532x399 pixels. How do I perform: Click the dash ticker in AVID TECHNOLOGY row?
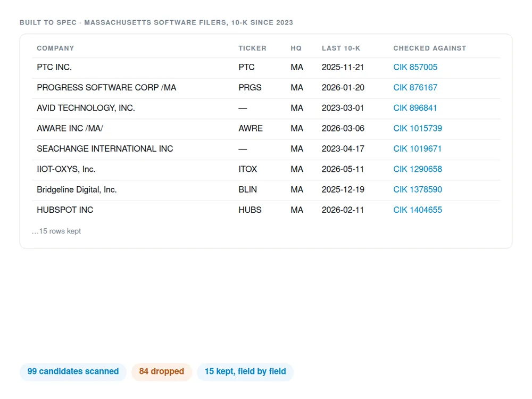coord(243,108)
